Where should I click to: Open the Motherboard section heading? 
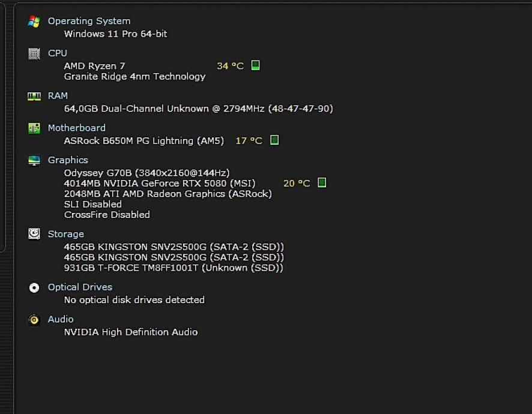[77, 128]
